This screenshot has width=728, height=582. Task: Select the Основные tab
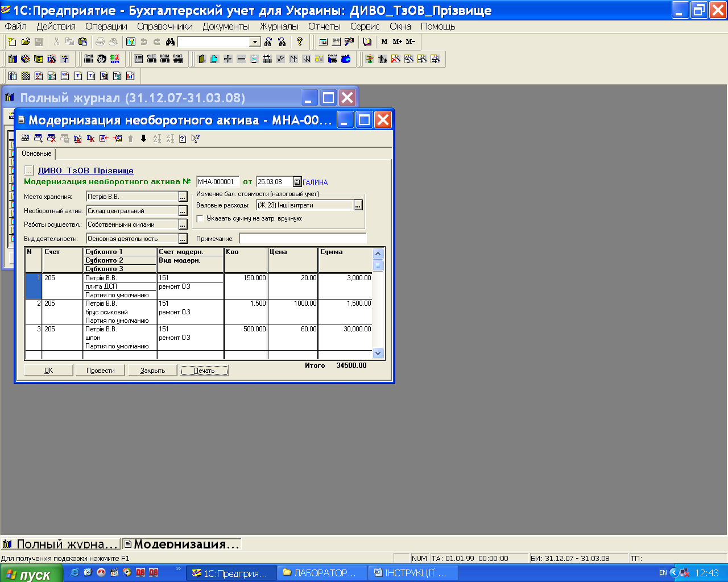click(x=36, y=153)
